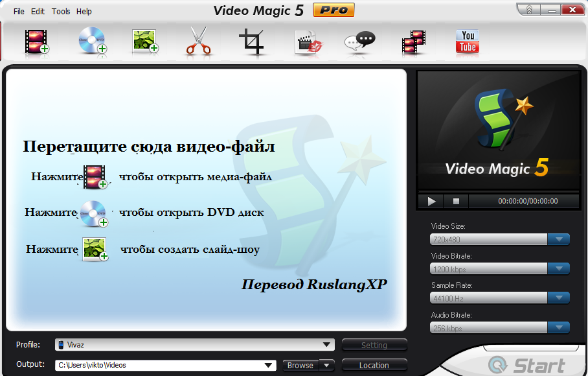
Task: Click the 720x480 Video Size field
Action: click(489, 239)
